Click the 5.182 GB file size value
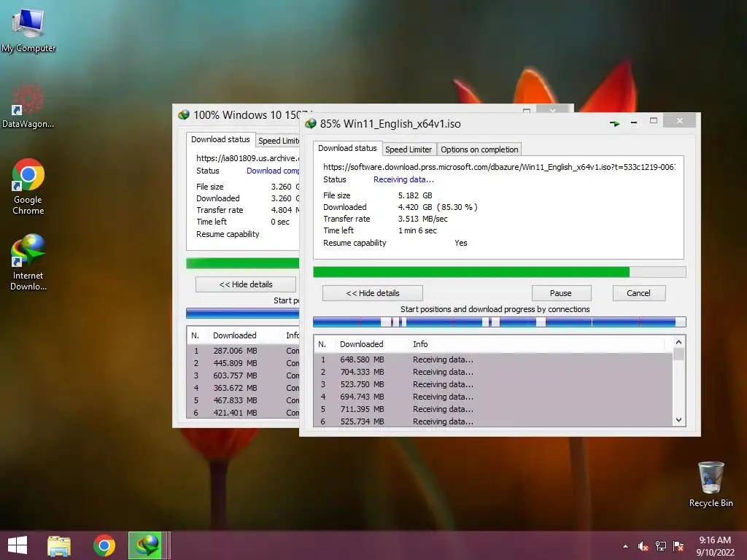 pos(415,195)
